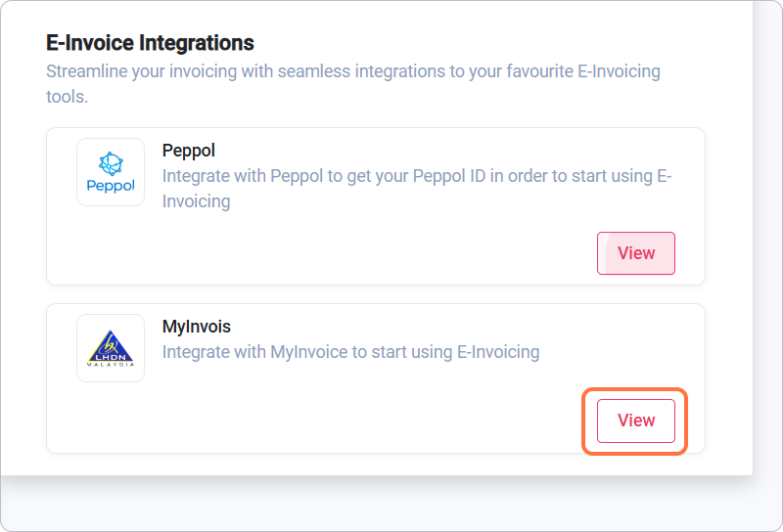783x532 pixels.
Task: Click empty space left of Peppol View button
Action: [391, 254]
